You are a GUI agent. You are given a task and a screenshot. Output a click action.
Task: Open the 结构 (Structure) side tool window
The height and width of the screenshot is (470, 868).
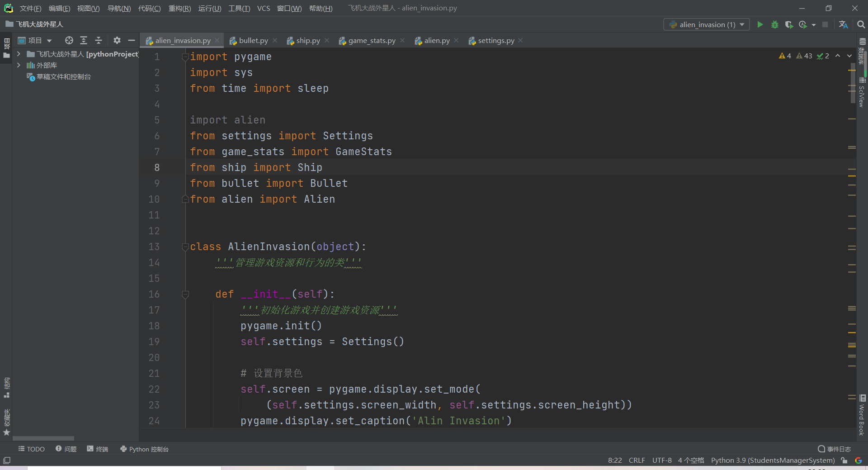point(6,388)
